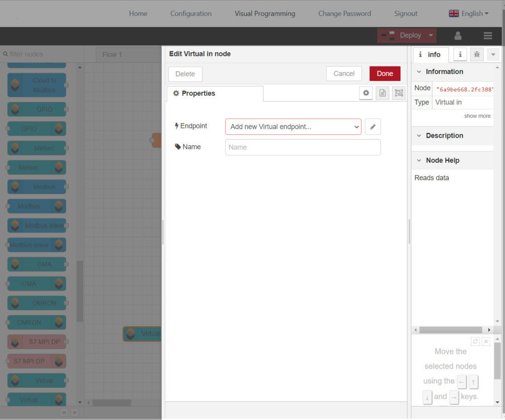
Task: Select the Melsec input palette node
Action: tap(36, 148)
